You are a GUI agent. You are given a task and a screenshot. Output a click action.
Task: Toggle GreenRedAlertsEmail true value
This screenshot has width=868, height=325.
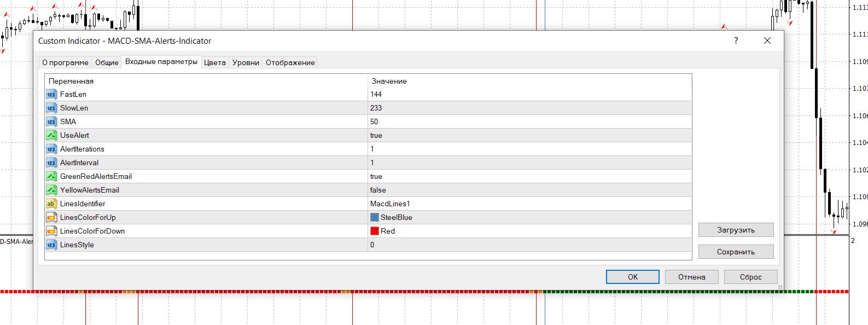(529, 176)
